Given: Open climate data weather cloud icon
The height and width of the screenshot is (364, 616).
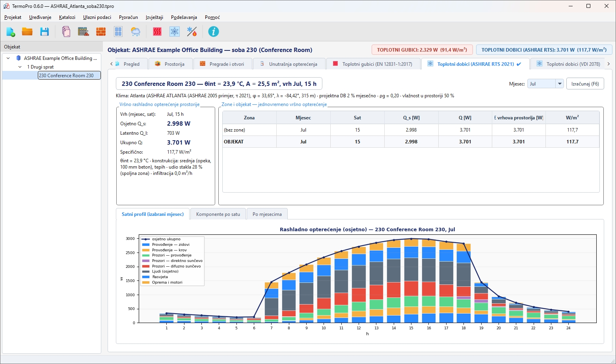Looking at the screenshot, I should pos(136,32).
